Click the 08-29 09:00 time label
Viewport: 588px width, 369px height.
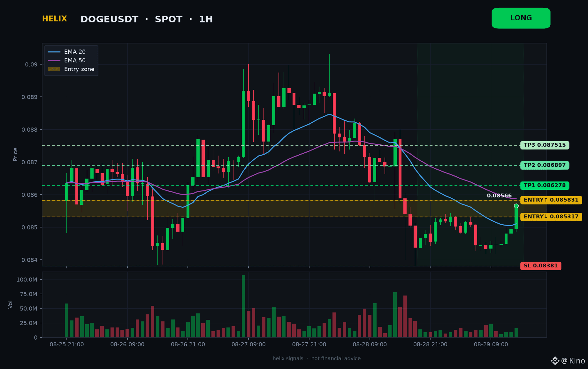pos(491,344)
